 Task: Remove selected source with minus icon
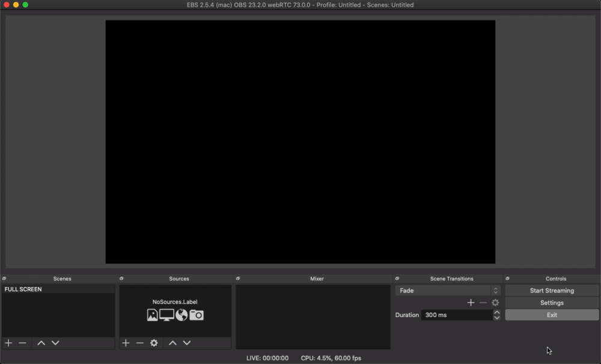click(140, 343)
